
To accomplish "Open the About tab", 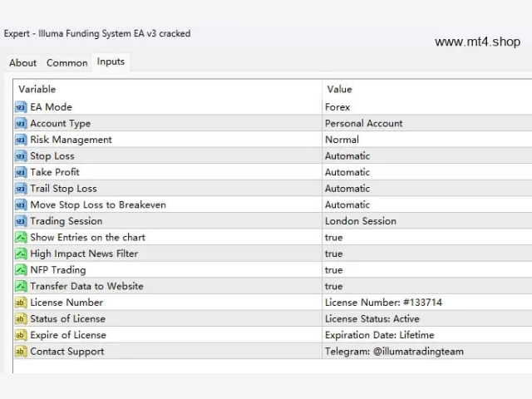I will pos(22,63).
